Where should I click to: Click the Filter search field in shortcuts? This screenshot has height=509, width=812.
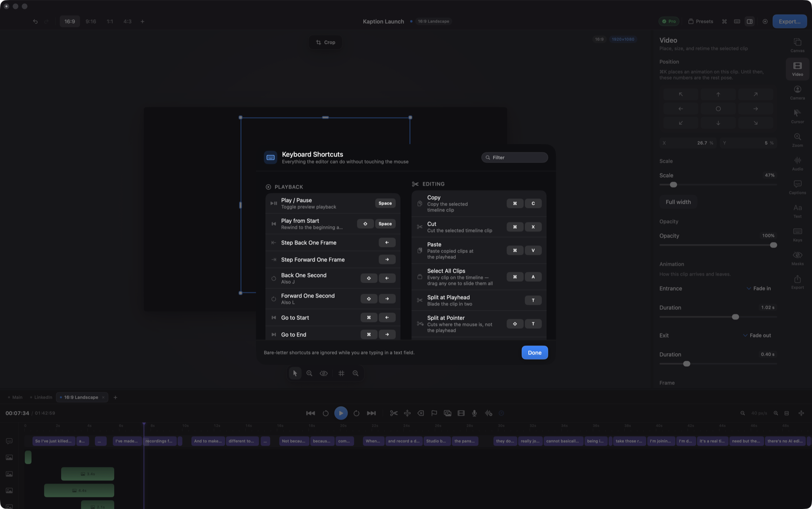tap(514, 157)
